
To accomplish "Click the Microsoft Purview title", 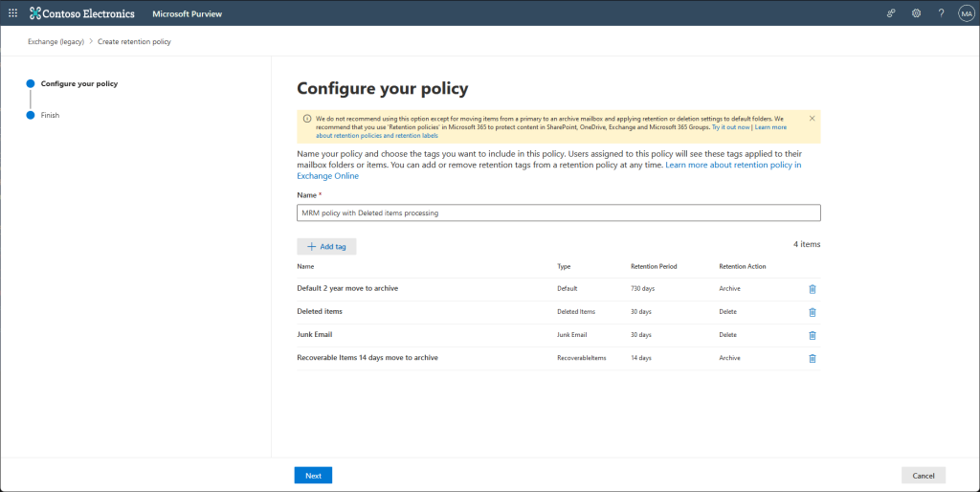I will [x=187, y=13].
